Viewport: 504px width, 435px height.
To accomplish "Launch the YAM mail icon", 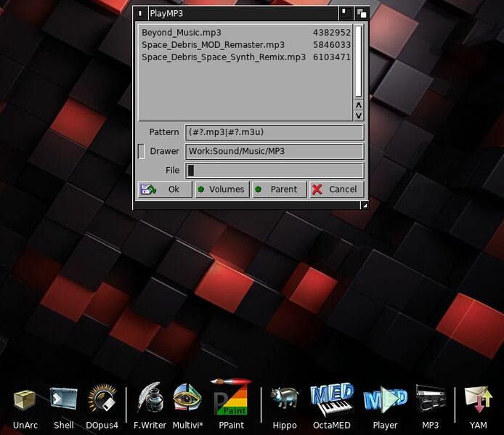I will 478,401.
